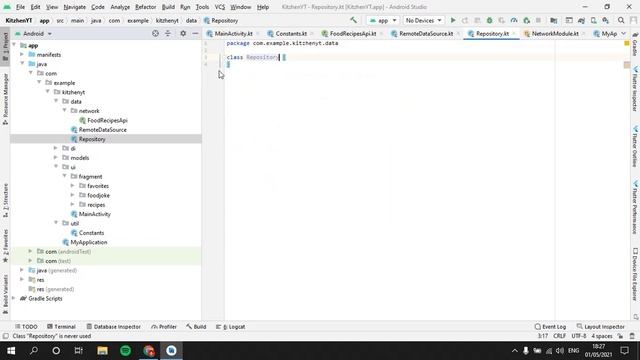Click the Make Project hammer icon
This screenshot has height=360, width=640.
[x=353, y=20]
